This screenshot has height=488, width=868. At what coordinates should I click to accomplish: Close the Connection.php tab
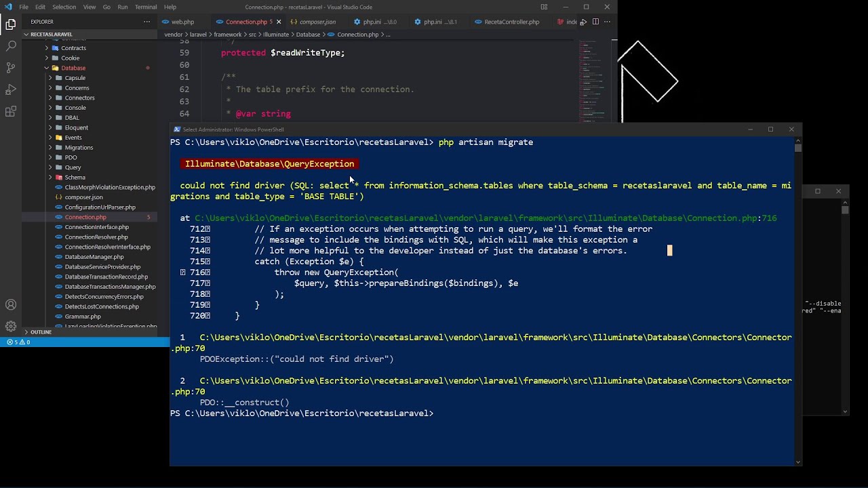click(279, 22)
